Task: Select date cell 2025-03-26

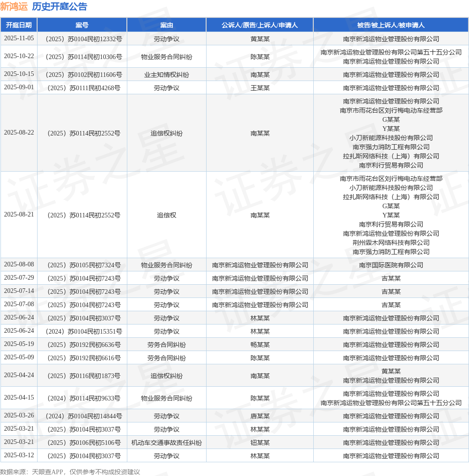Action: (x=19, y=416)
